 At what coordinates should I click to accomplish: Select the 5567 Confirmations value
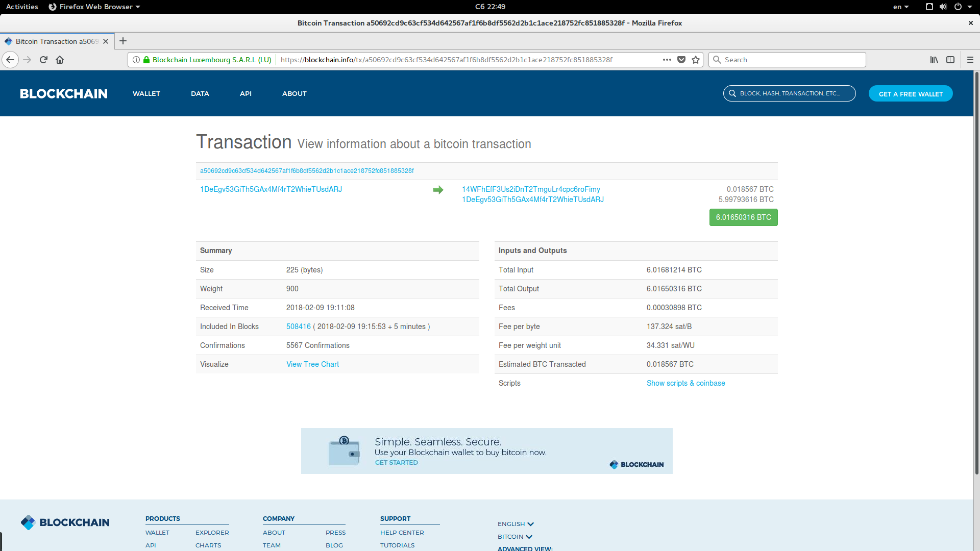point(318,345)
